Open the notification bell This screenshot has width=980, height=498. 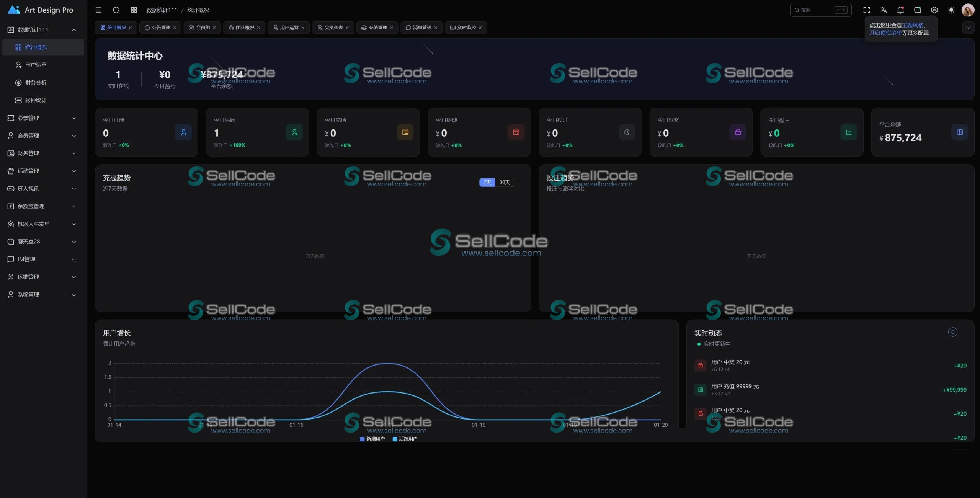[x=900, y=10]
